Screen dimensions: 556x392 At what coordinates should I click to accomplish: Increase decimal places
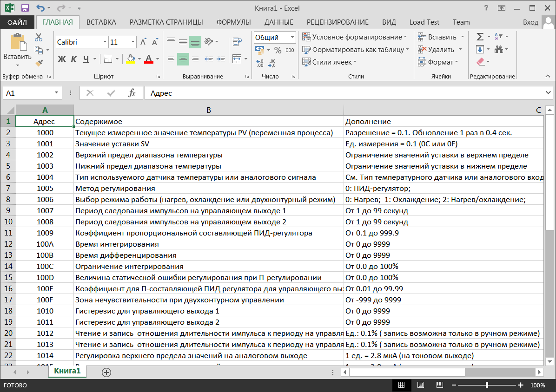click(260, 63)
